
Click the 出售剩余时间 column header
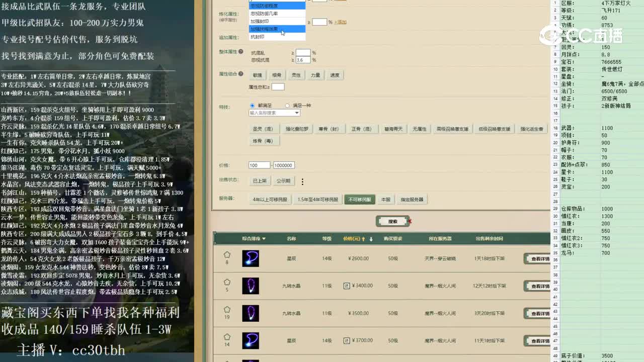pos(489,239)
